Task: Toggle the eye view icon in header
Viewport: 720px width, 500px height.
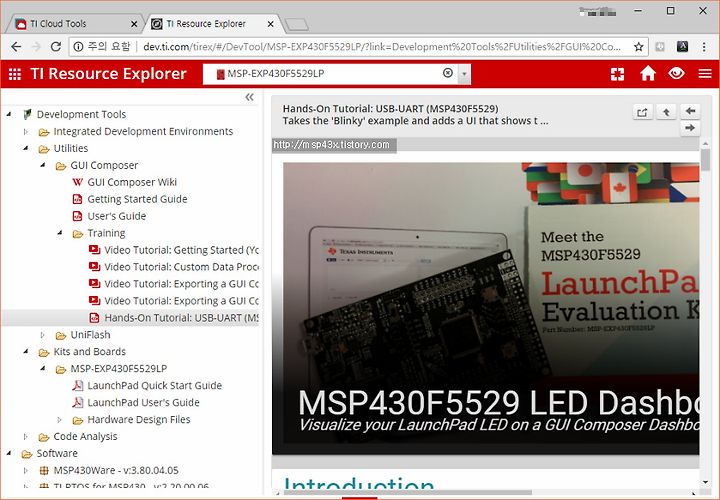Action: 676,73
